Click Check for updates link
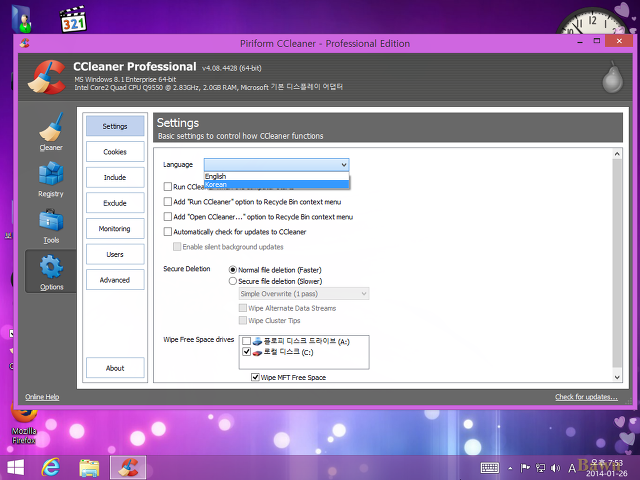640x480 pixels. coord(586,397)
